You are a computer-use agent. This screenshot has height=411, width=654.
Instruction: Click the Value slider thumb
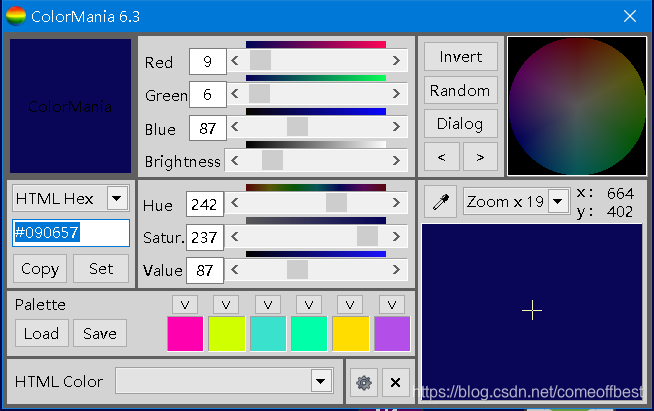(x=297, y=270)
